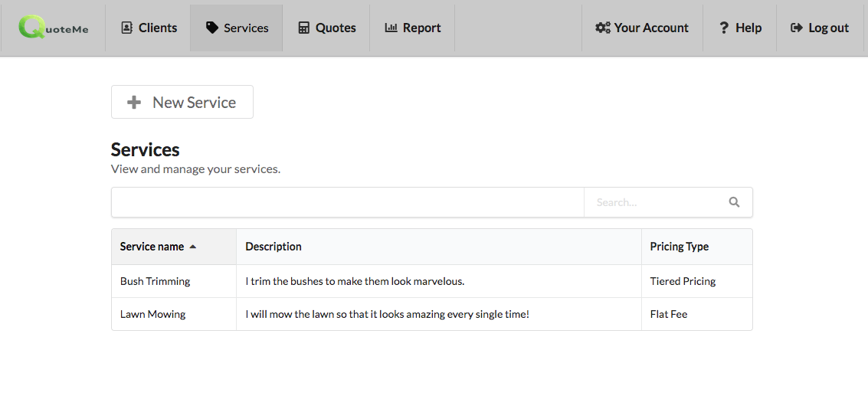The image size is (868, 409).
Task: Open the Clients menu label
Action: (x=158, y=28)
